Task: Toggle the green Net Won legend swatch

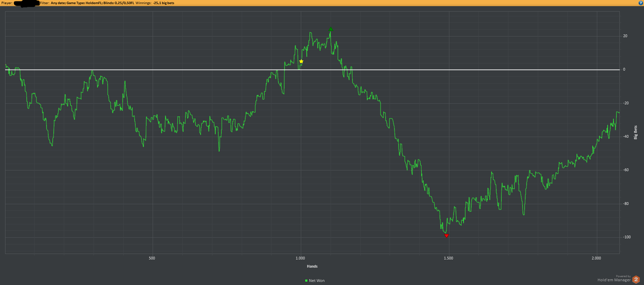Action: [306, 281]
